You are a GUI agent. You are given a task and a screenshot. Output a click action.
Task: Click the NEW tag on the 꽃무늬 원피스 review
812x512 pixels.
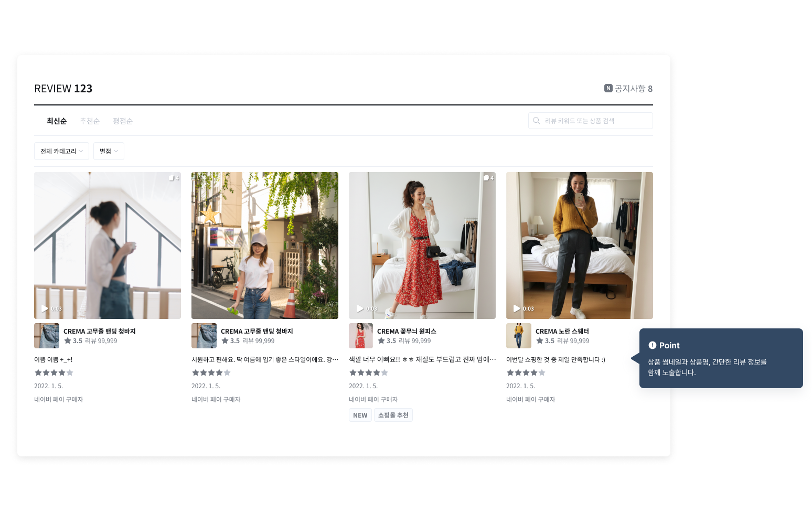(x=360, y=415)
